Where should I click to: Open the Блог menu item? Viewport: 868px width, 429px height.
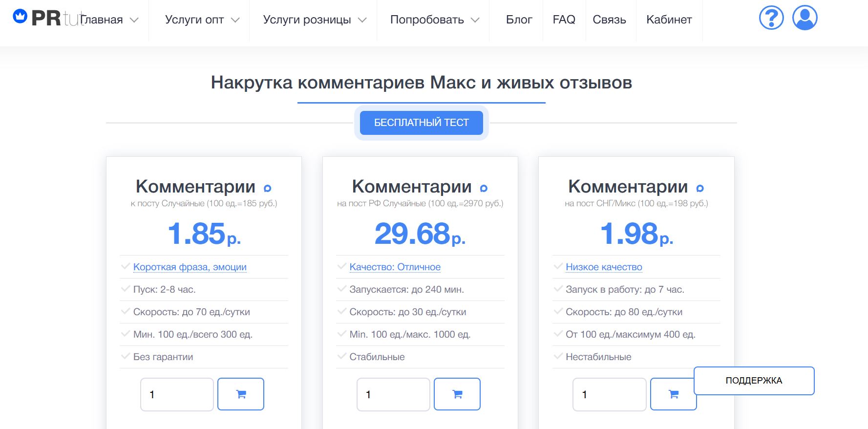519,20
